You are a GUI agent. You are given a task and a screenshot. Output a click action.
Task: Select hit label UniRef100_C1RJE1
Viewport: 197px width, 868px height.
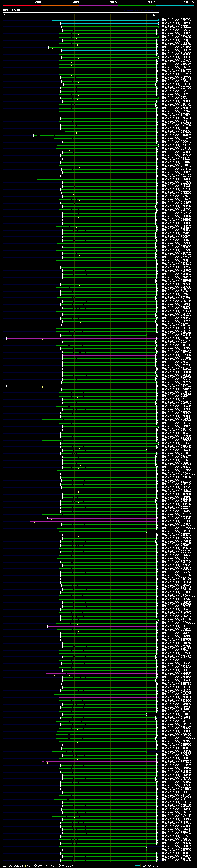point(176,812)
